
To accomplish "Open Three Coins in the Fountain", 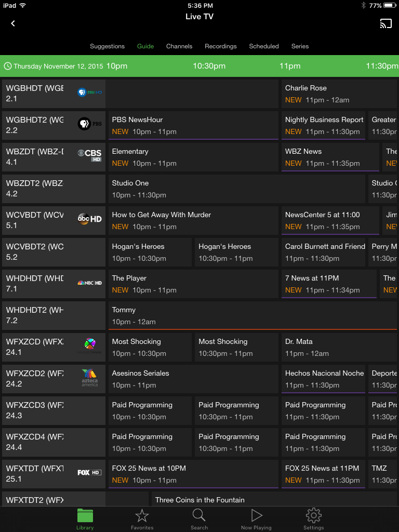I will (x=274, y=499).
